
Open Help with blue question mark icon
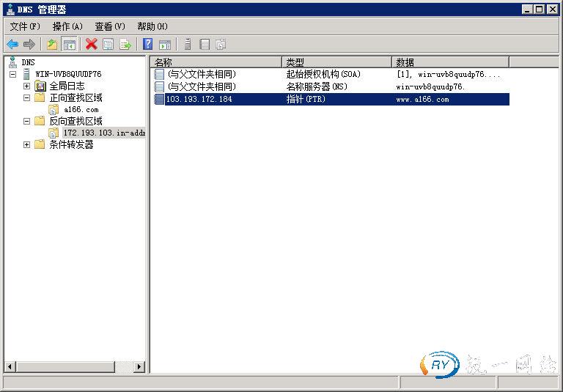tap(147, 44)
